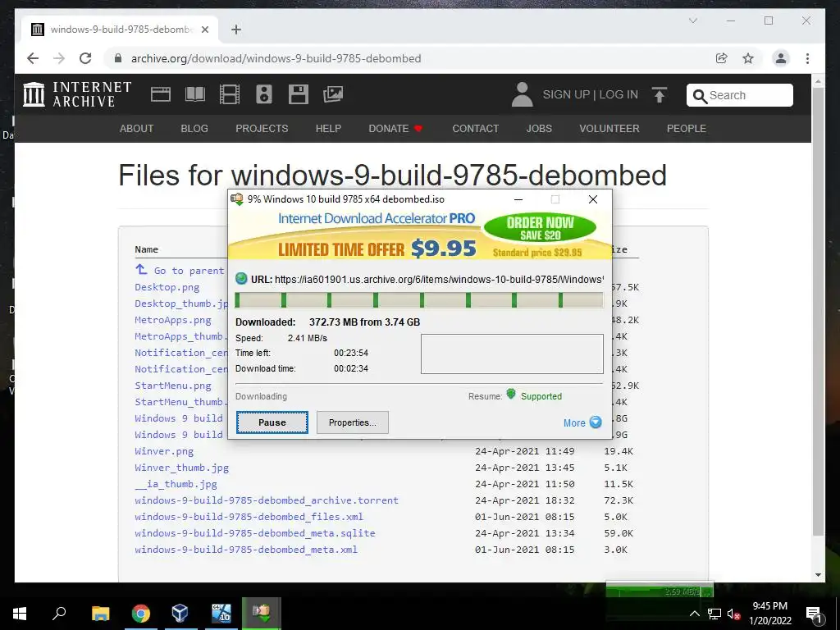Open PROJECTS menu item
840x630 pixels.
click(x=262, y=129)
